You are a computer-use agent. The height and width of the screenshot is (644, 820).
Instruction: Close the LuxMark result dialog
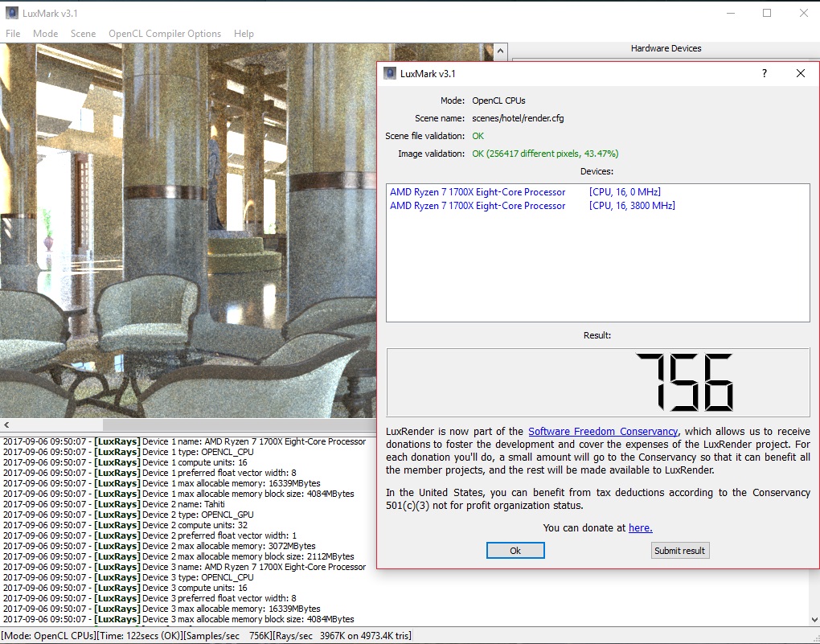[x=800, y=73]
